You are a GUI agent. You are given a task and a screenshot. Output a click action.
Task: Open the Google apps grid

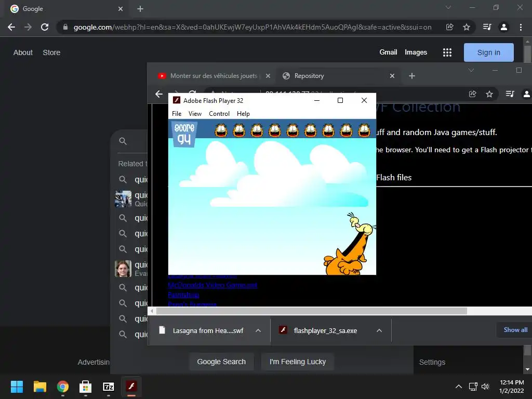[x=447, y=52]
